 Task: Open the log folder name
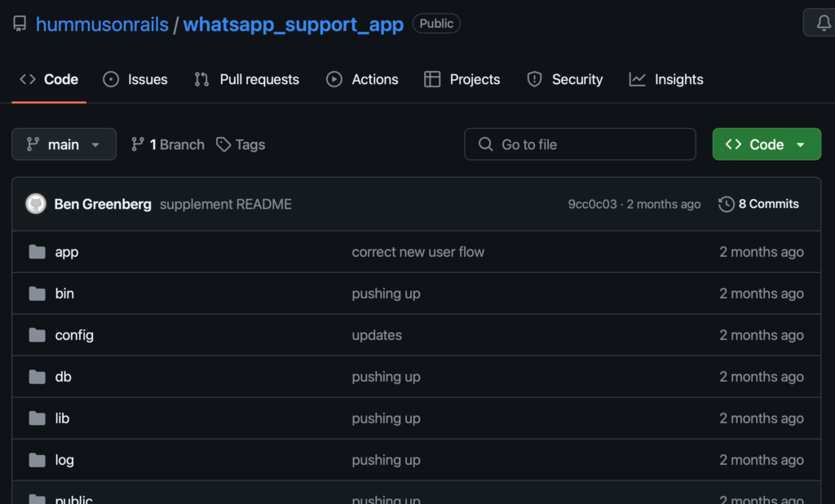(x=64, y=460)
